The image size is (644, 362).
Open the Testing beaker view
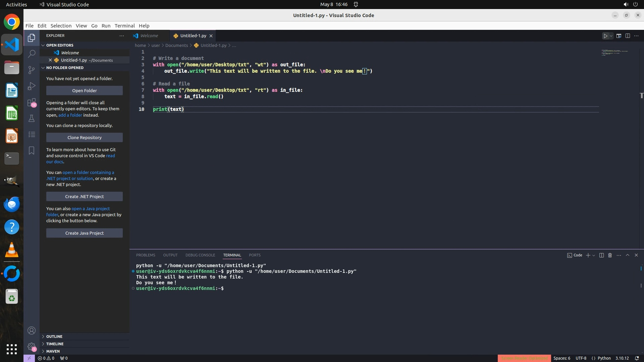tap(32, 118)
